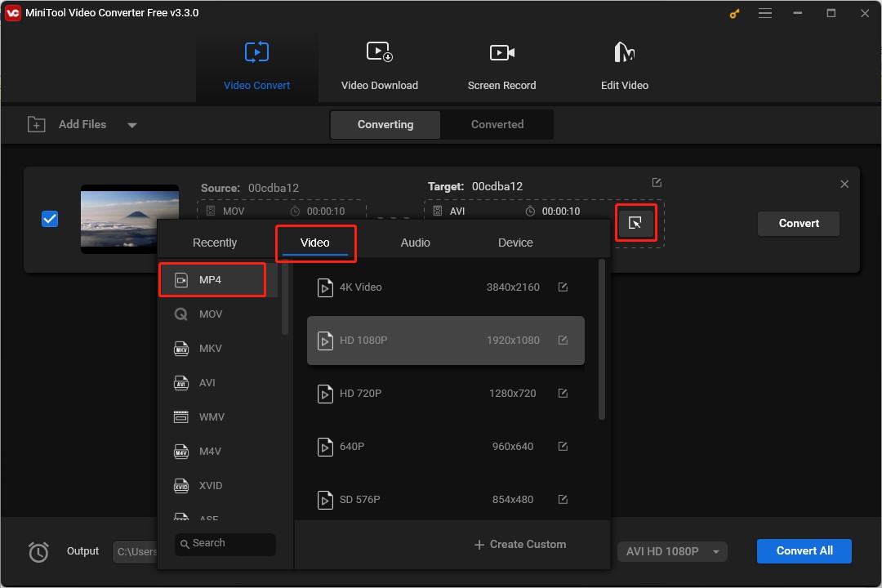Select MP4 in the format sidebar
Viewport: 882px width, 588px height.
211,279
